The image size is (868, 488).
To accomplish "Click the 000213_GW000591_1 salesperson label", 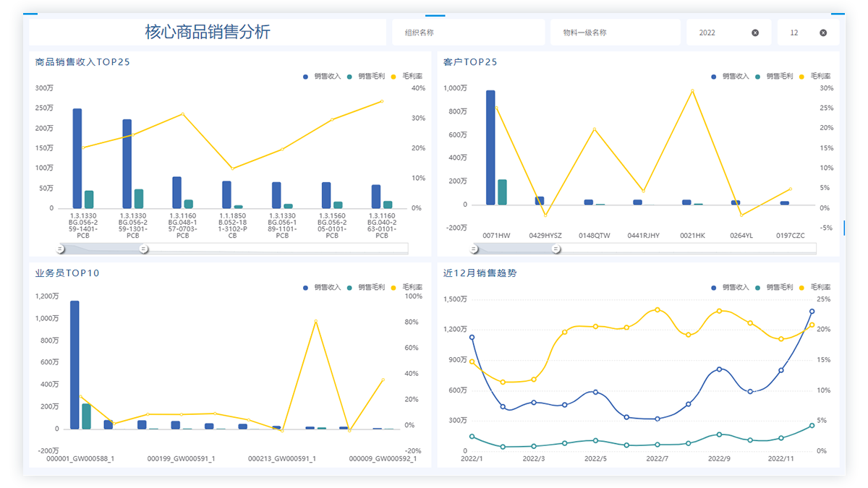I will click(282, 458).
